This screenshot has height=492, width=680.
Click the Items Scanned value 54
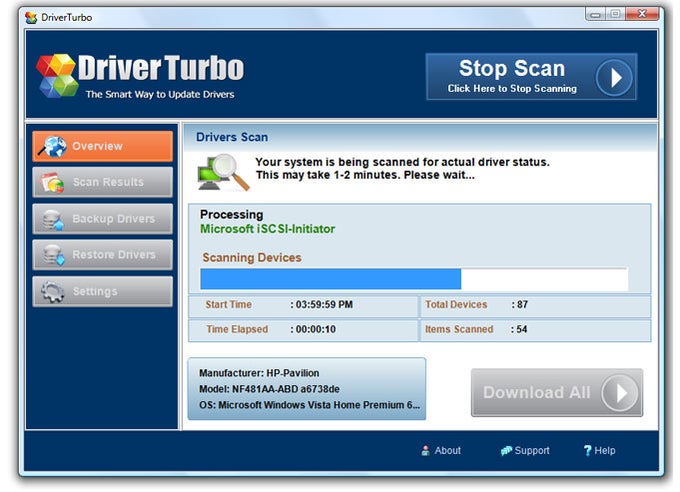coord(522,329)
